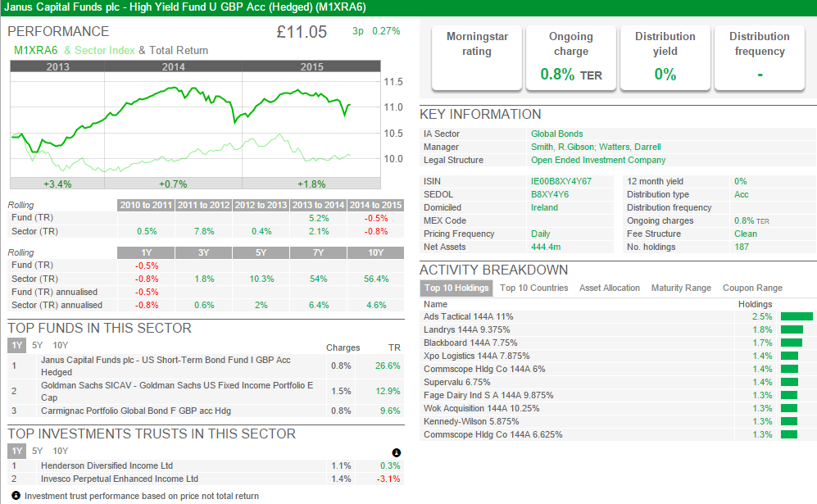Click Commscope Hldg Co 144A 6.625% row

[x=618, y=434]
